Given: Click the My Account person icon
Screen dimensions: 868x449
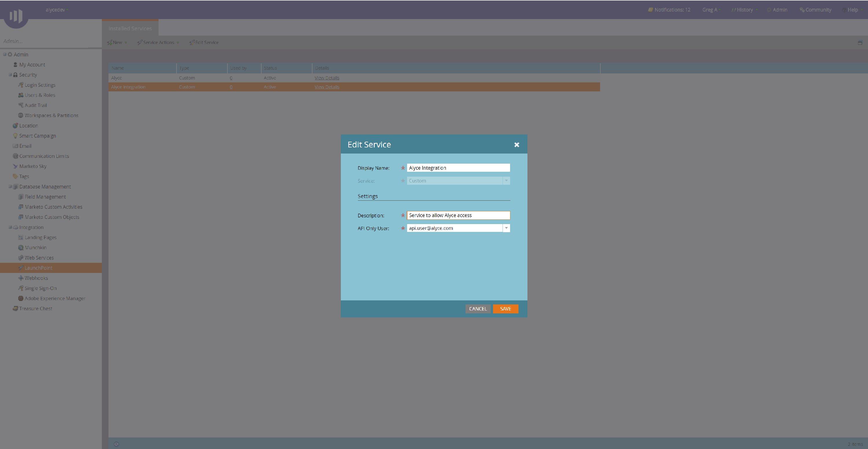Looking at the screenshot, I should click(x=15, y=65).
